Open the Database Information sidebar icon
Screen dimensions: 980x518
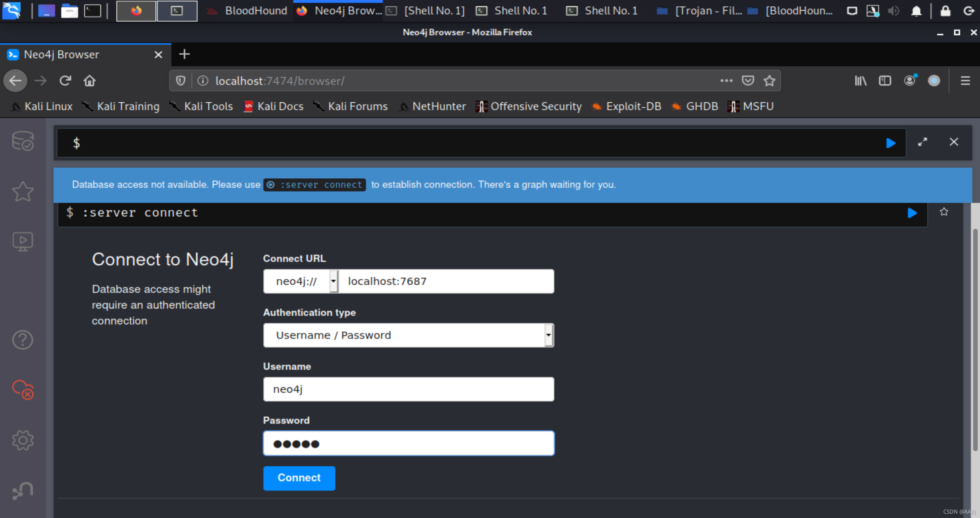23,141
